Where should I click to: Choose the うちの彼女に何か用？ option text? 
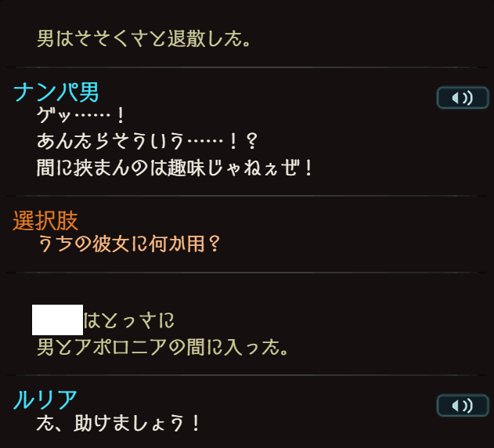[x=129, y=244]
